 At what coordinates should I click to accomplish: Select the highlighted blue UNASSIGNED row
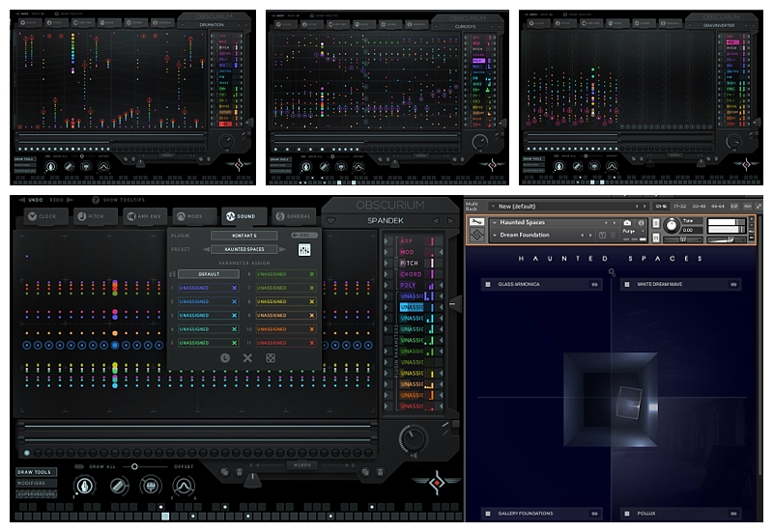tap(413, 307)
